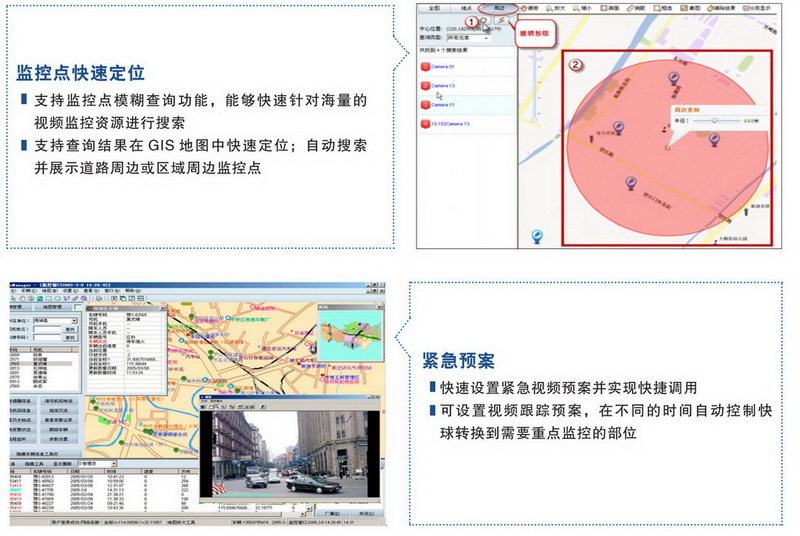Image resolution: width=800 pixels, height=536 pixels.
Task: Click the 时间 column header in vehicle table
Action: 123,472
